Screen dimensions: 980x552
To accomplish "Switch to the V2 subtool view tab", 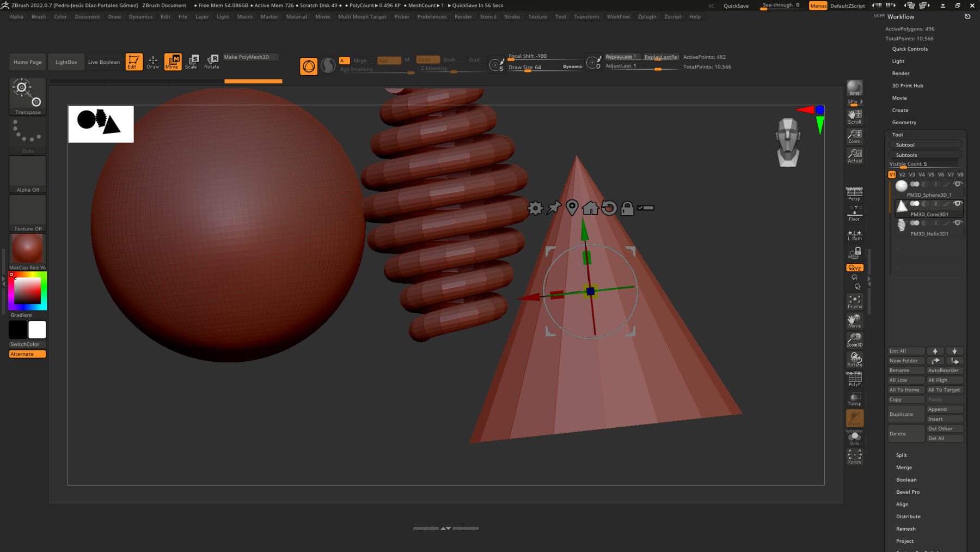I will (x=902, y=174).
